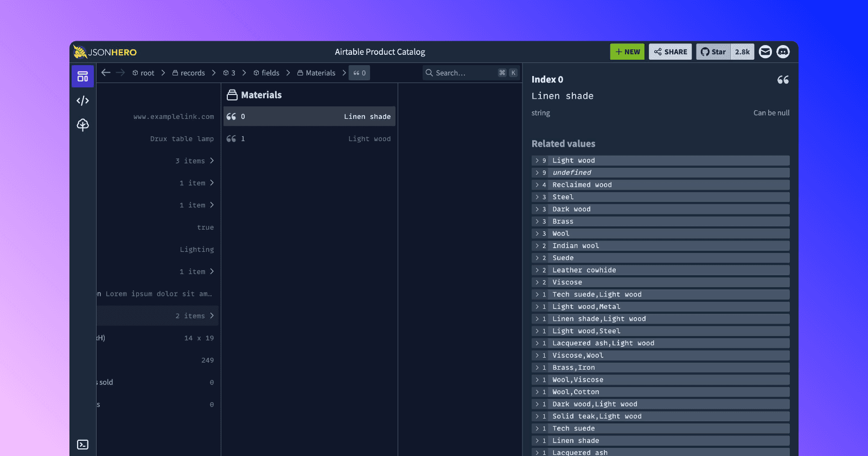Switch to the code editor view icon

point(82,100)
